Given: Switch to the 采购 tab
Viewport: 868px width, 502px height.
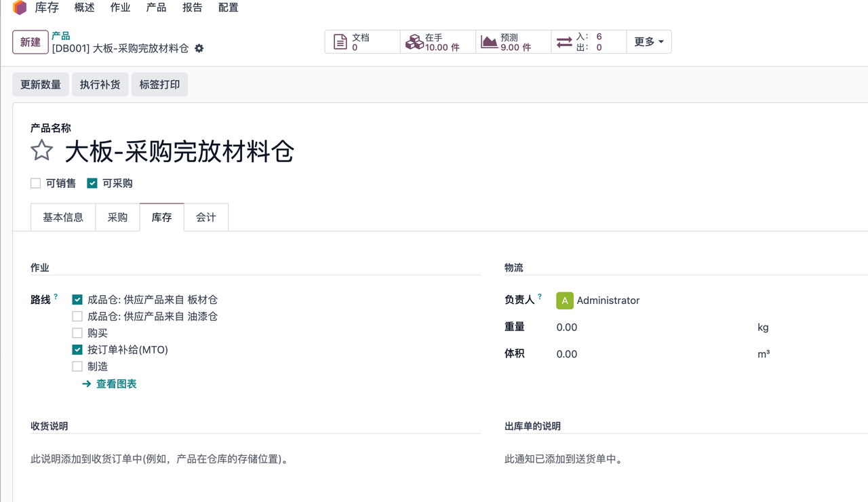Looking at the screenshot, I should click(117, 217).
